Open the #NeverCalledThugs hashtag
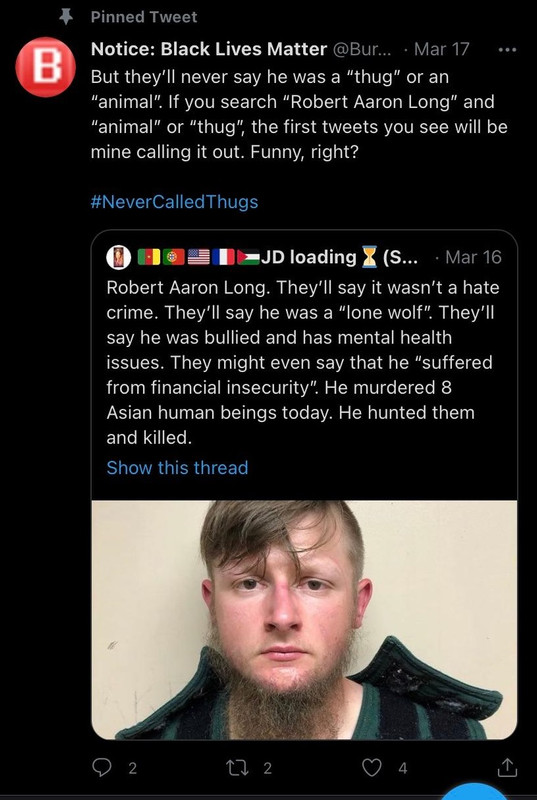The image size is (537, 800). (x=174, y=202)
